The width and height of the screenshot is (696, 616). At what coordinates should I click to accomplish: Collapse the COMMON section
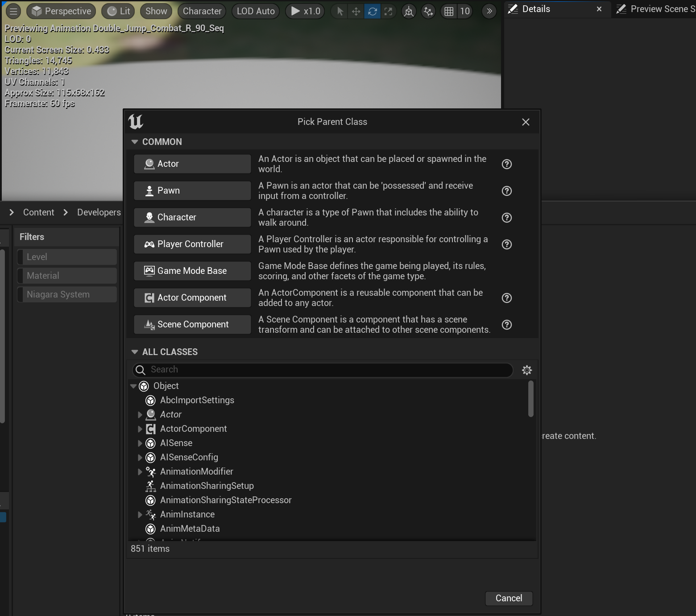[x=135, y=141]
